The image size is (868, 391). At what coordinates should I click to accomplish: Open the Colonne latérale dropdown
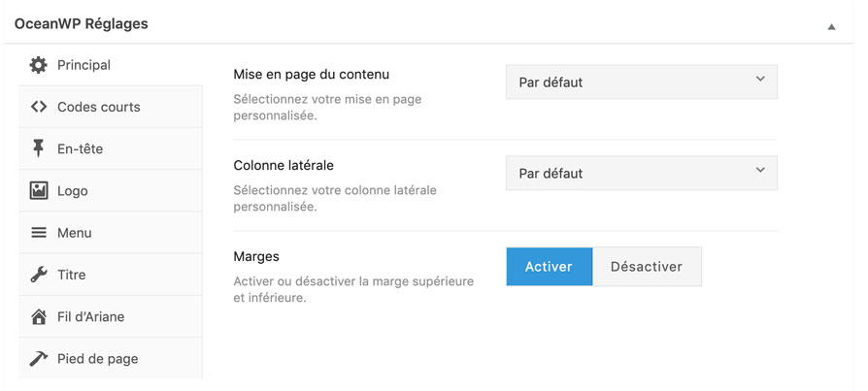[641, 174]
